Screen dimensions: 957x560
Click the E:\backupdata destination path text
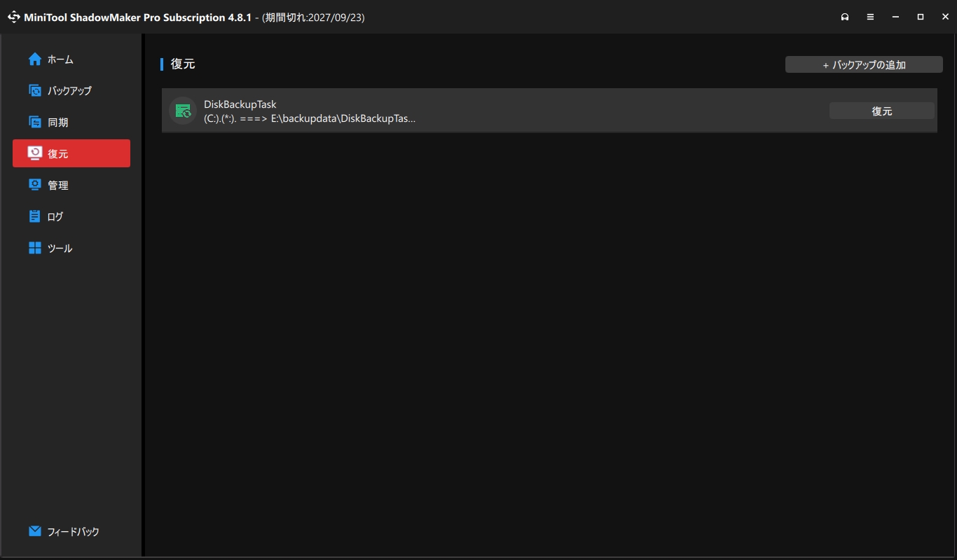343,118
